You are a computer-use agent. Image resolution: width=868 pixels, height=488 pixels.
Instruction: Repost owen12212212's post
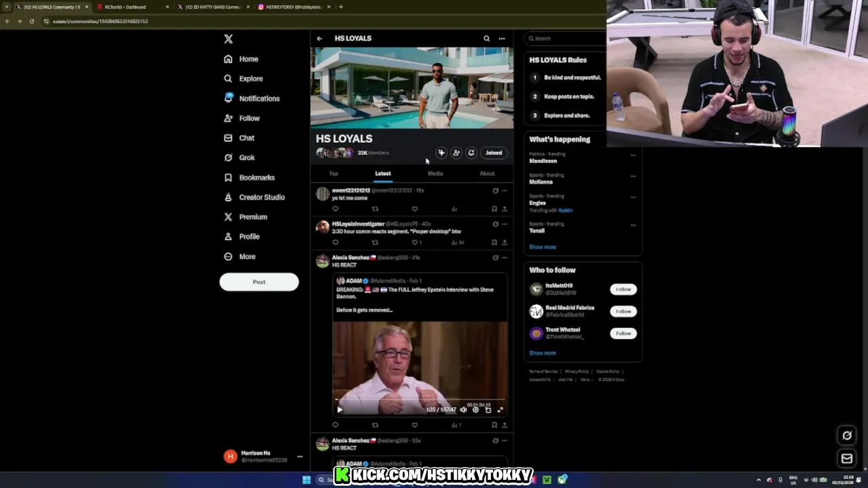click(375, 209)
